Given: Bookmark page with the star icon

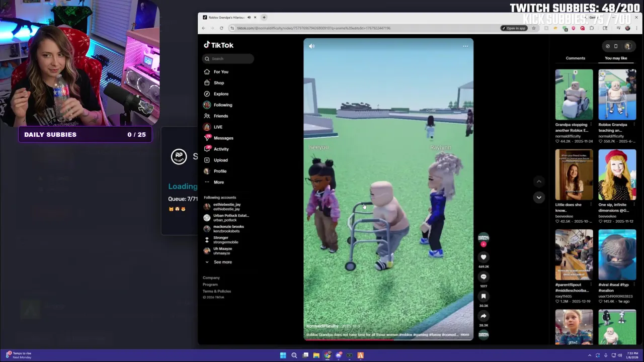Looking at the screenshot, I should pyautogui.click(x=534, y=28).
